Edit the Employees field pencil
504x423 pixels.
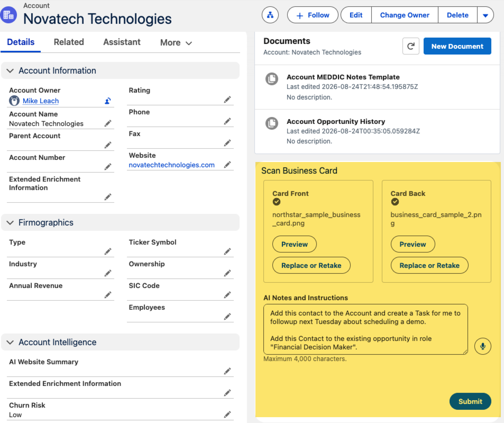click(x=227, y=316)
